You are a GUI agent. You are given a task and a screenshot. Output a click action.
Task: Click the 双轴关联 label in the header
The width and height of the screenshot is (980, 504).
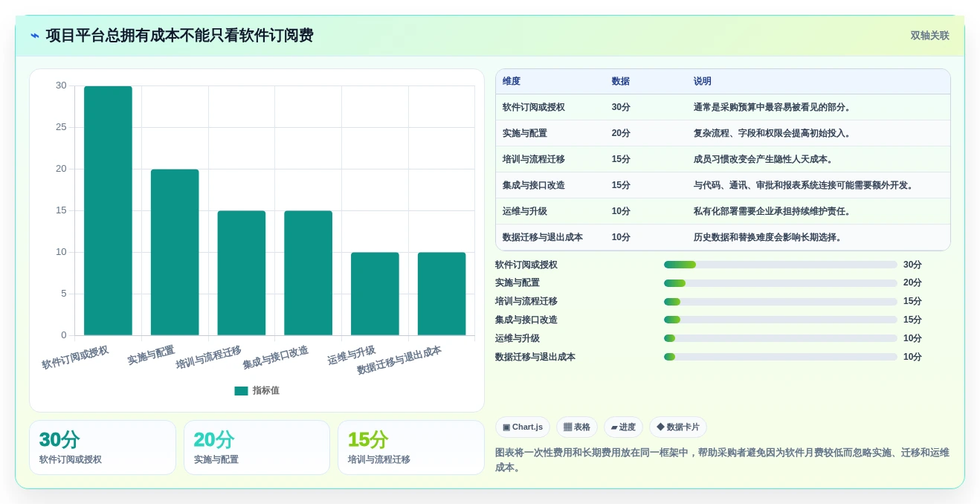click(x=929, y=36)
